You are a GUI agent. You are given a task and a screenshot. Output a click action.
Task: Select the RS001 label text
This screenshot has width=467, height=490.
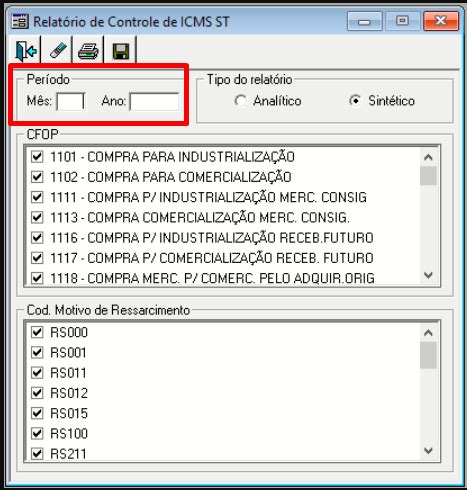68,353
